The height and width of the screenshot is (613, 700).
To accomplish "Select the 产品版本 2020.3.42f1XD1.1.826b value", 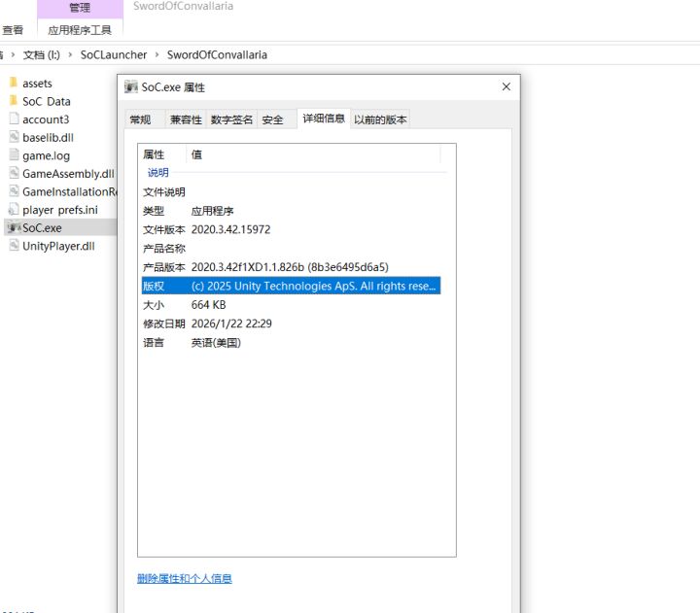I will (290, 267).
